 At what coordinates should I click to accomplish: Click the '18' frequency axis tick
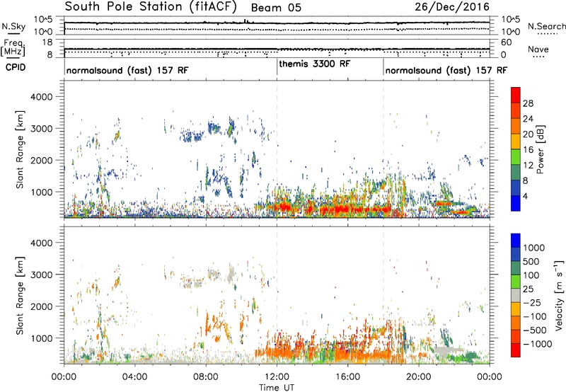(47, 42)
